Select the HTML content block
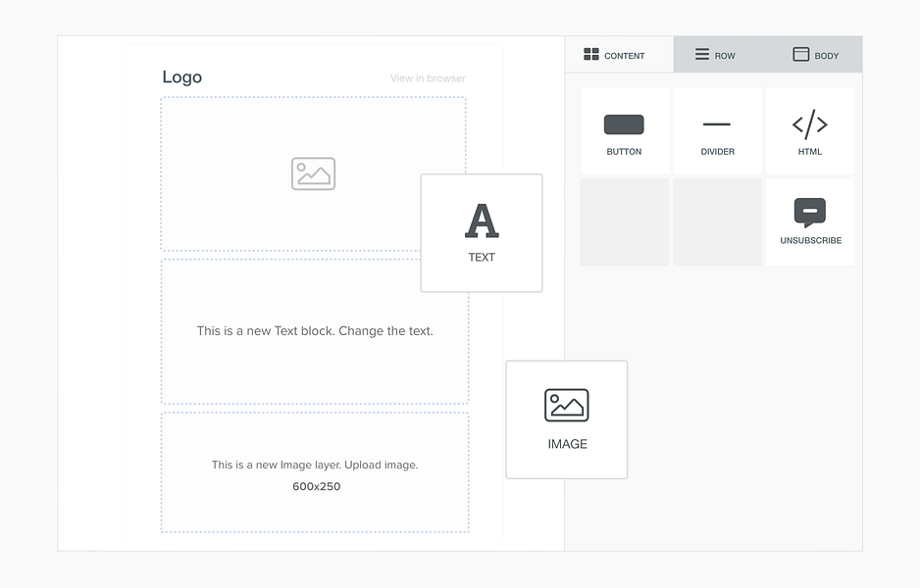Viewport: 920px width, 588px height. [x=810, y=130]
